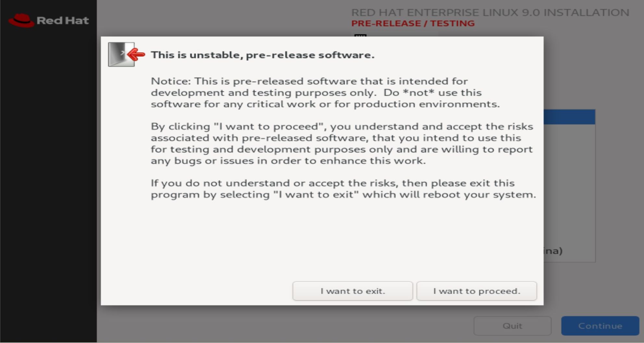Click the blue Continue button
The image size is (644, 343).
coord(600,326)
